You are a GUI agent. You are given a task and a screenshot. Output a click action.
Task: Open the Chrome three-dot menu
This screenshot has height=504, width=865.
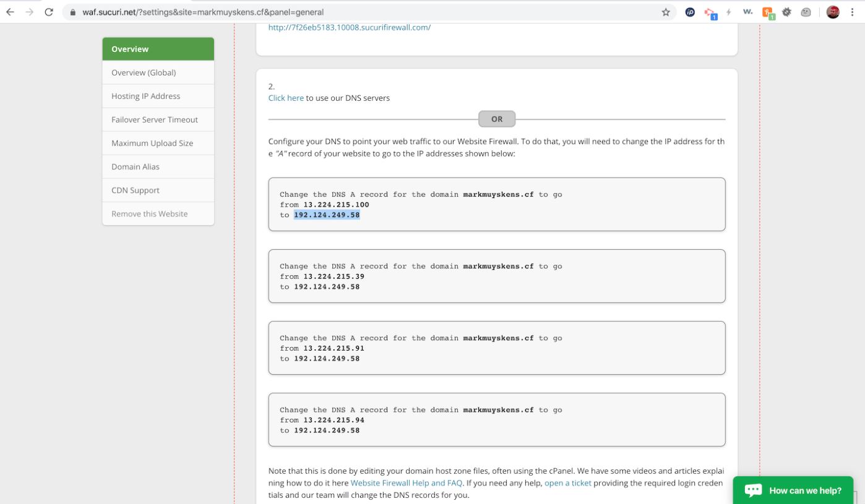point(853,12)
